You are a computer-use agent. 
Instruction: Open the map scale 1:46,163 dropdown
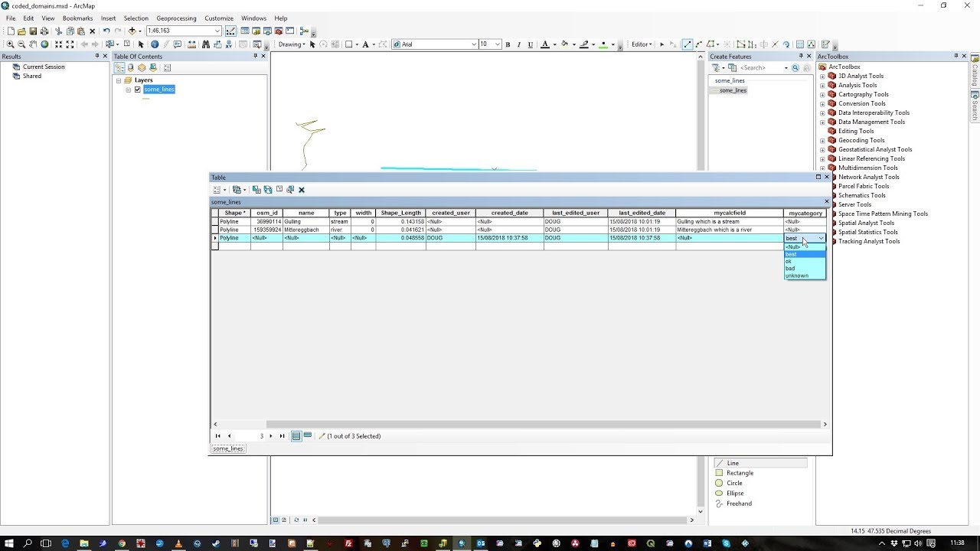click(217, 31)
